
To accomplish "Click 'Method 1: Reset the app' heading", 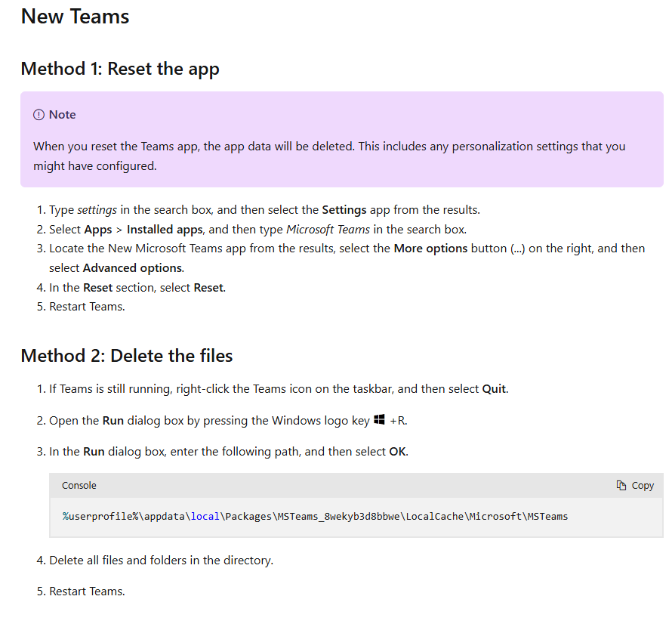I will 120,69.
